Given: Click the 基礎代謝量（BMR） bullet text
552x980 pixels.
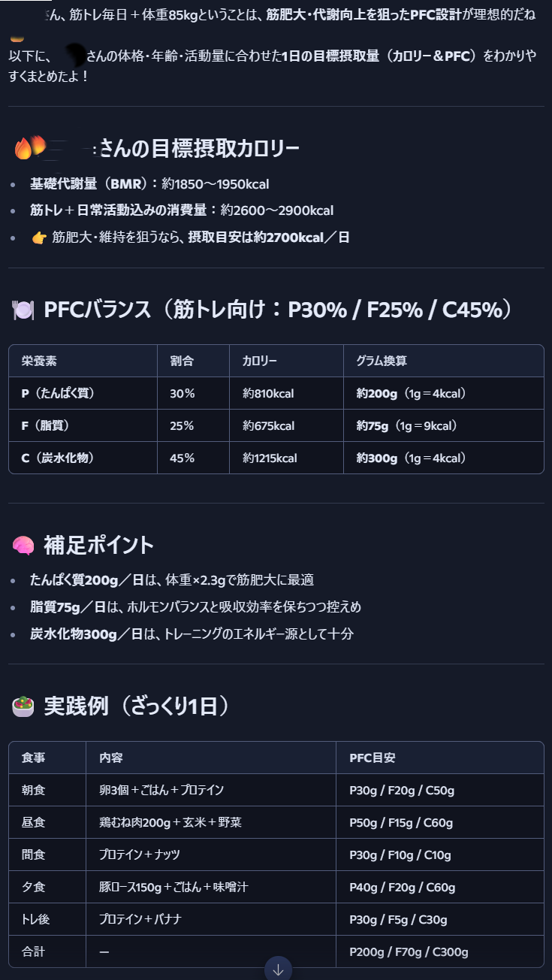Looking at the screenshot, I should [x=90, y=184].
